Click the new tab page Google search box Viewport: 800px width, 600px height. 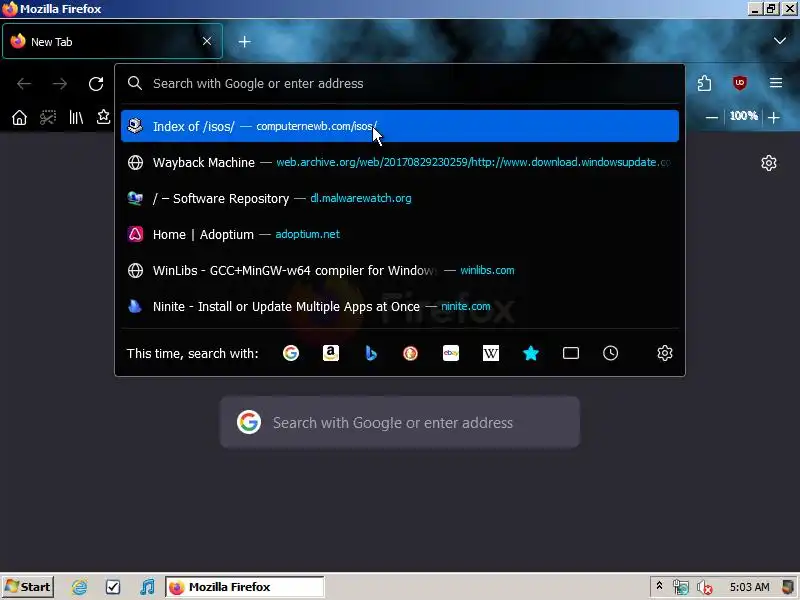coord(399,422)
